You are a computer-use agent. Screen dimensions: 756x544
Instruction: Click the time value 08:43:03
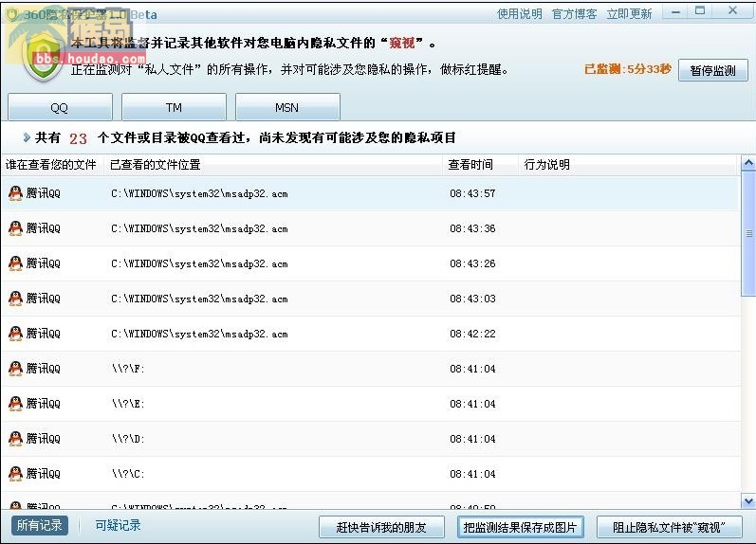[472, 299]
